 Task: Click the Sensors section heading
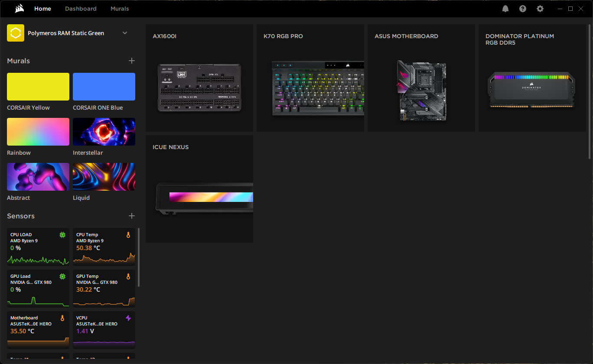tap(21, 216)
